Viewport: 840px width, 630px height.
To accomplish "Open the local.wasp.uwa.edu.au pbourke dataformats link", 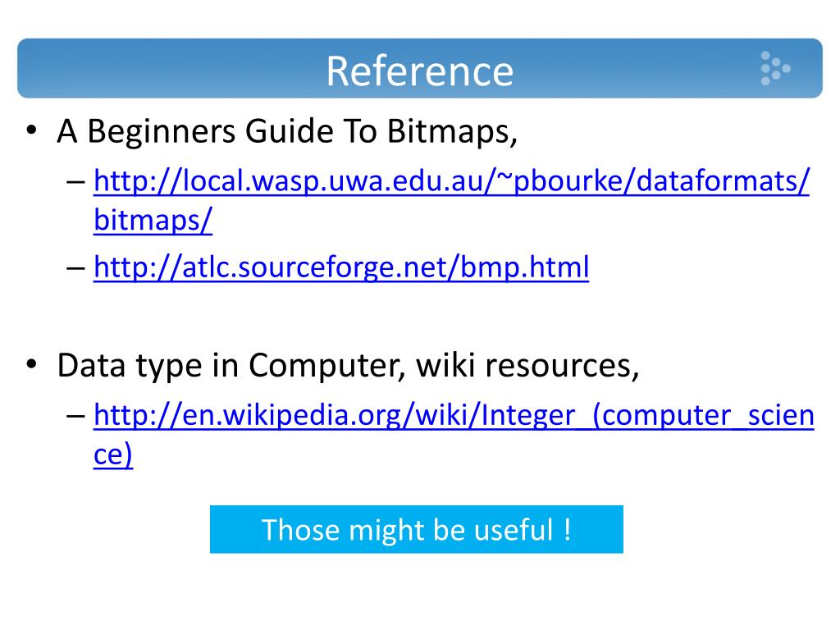I will [x=452, y=181].
